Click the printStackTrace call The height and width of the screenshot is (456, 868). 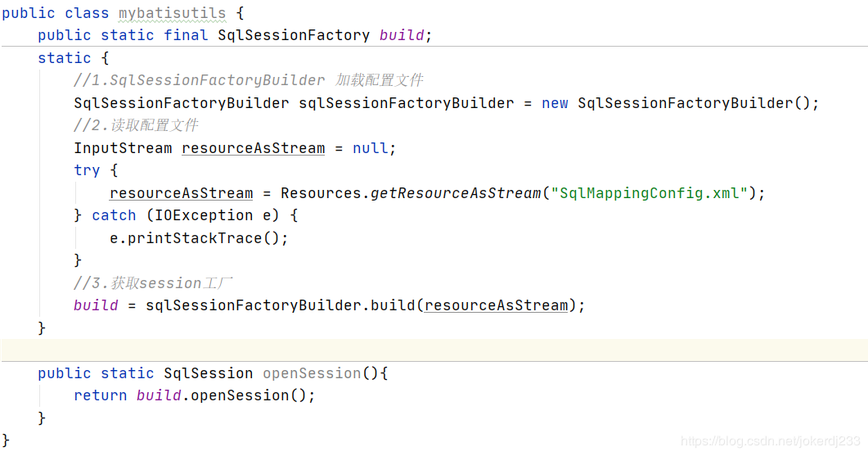coord(195,238)
